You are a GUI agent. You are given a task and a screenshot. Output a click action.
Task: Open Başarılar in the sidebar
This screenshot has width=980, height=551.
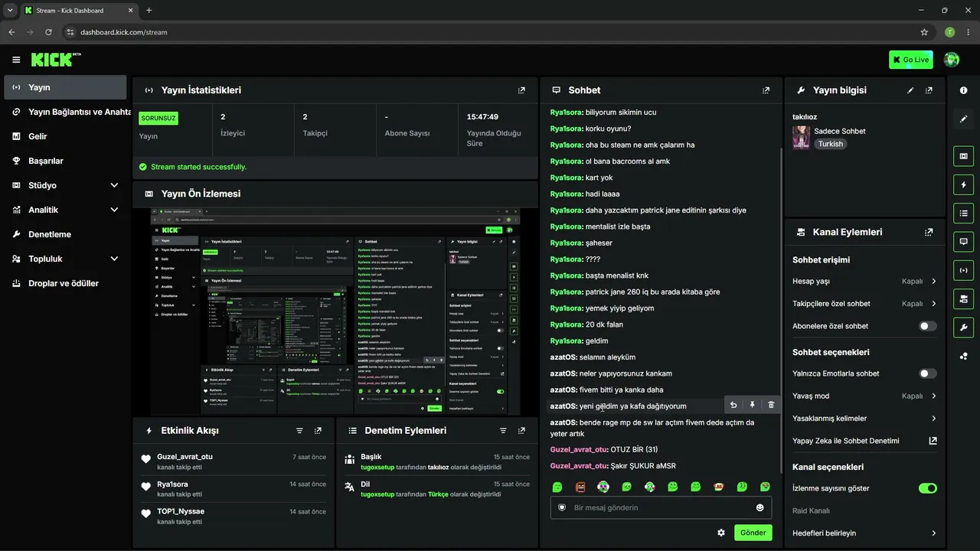click(x=65, y=161)
